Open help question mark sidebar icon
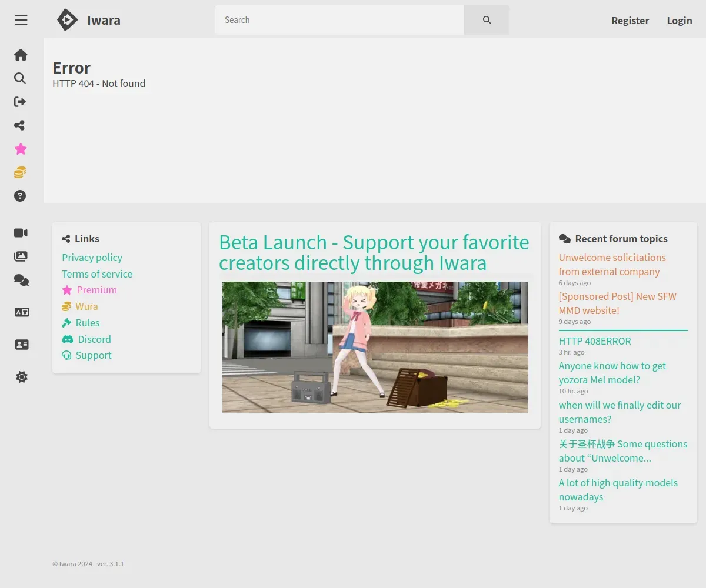 [x=20, y=196]
